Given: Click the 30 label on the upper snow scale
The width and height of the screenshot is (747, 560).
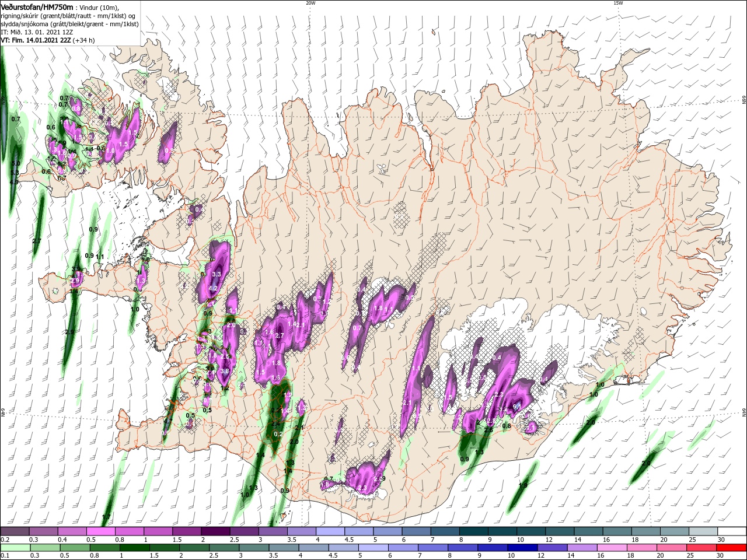Looking at the screenshot, I should pos(721,540).
